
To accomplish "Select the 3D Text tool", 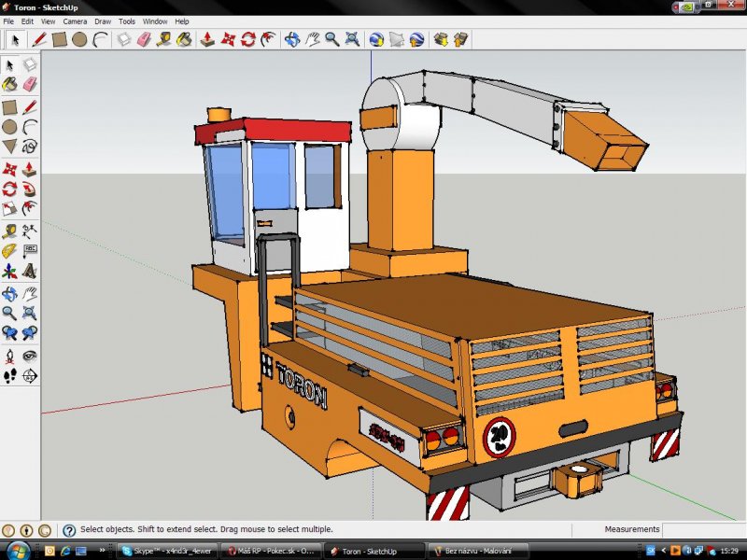I will (x=30, y=273).
